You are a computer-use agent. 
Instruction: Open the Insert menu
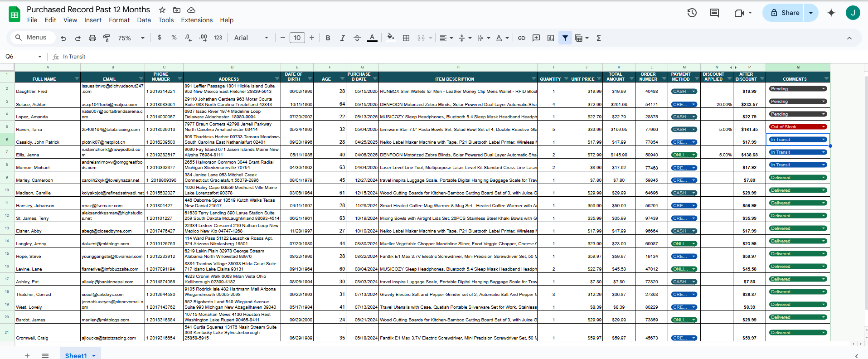93,20
